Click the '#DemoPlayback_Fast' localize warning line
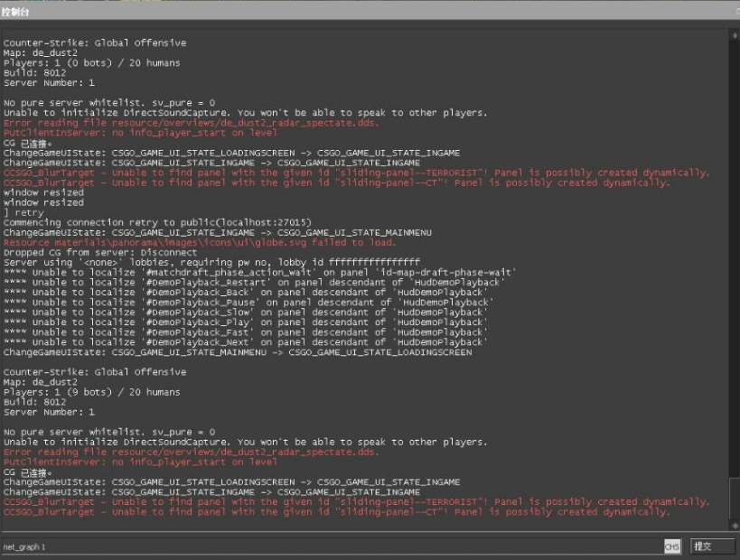Screen dimensions: 740x560 point(246,332)
